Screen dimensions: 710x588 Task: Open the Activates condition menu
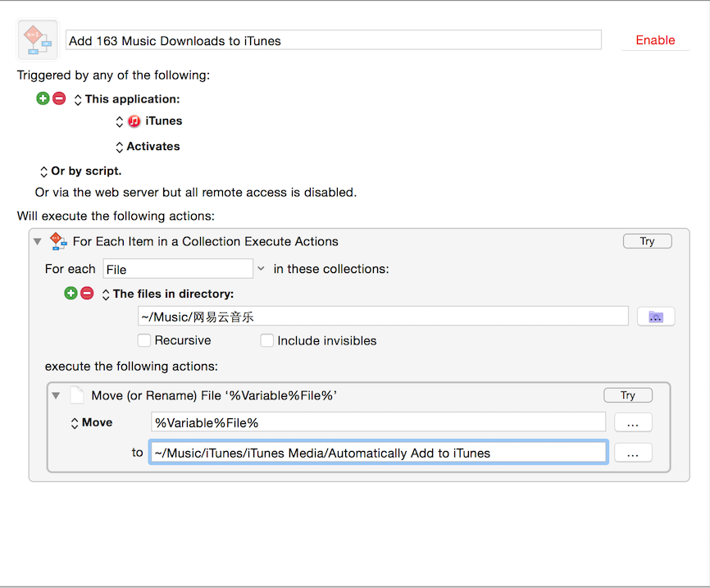[119, 147]
